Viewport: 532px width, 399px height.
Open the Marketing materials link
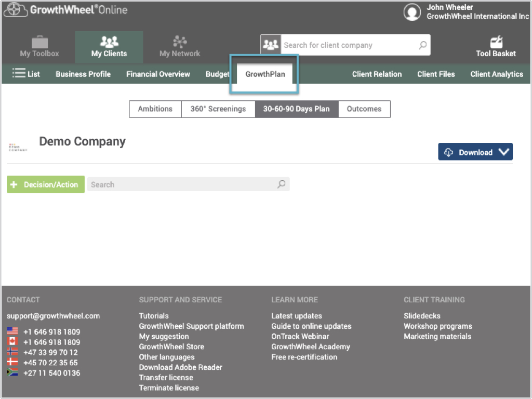[437, 337]
